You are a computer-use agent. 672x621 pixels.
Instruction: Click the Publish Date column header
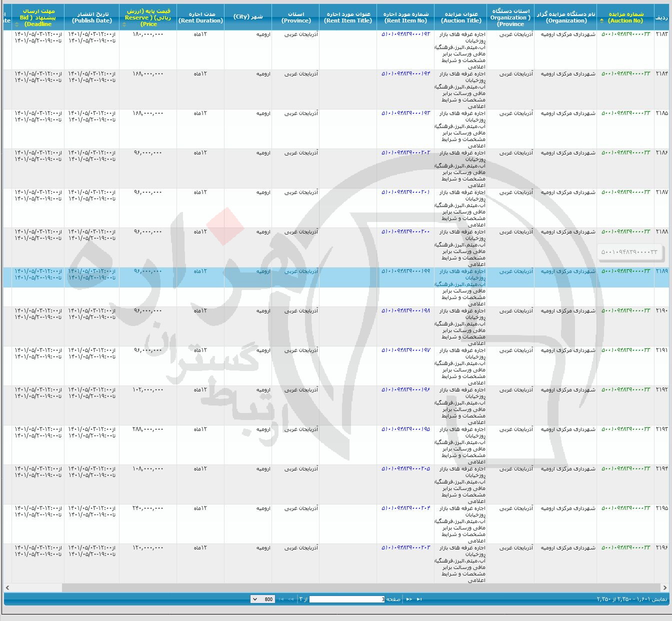pyautogui.click(x=92, y=17)
